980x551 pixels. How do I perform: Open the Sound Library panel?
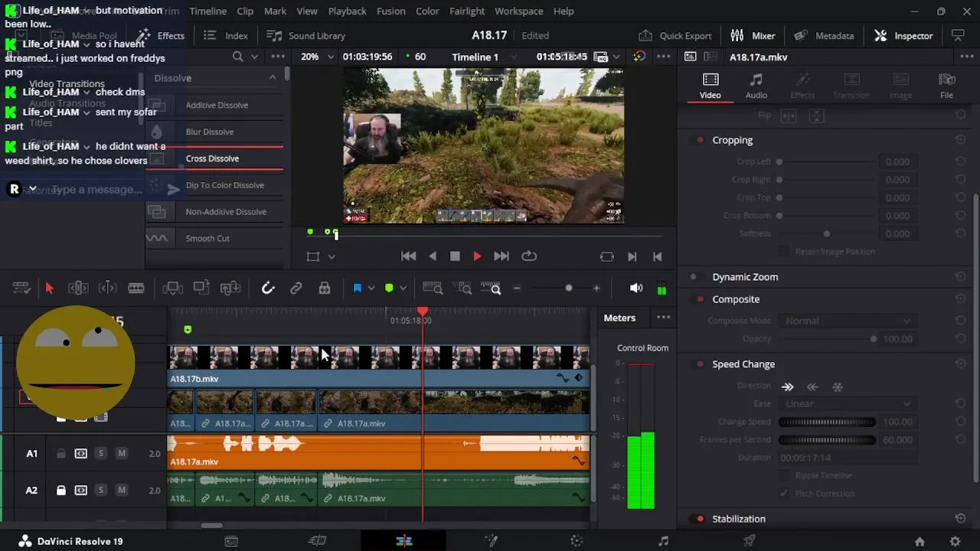tap(306, 35)
